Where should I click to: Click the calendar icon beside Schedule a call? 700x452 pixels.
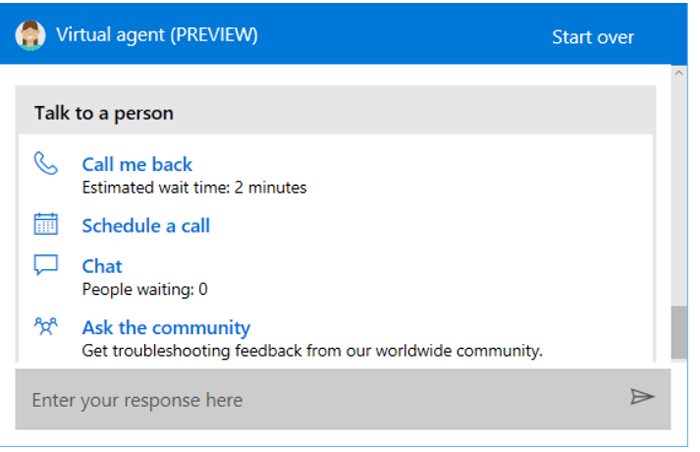click(46, 224)
